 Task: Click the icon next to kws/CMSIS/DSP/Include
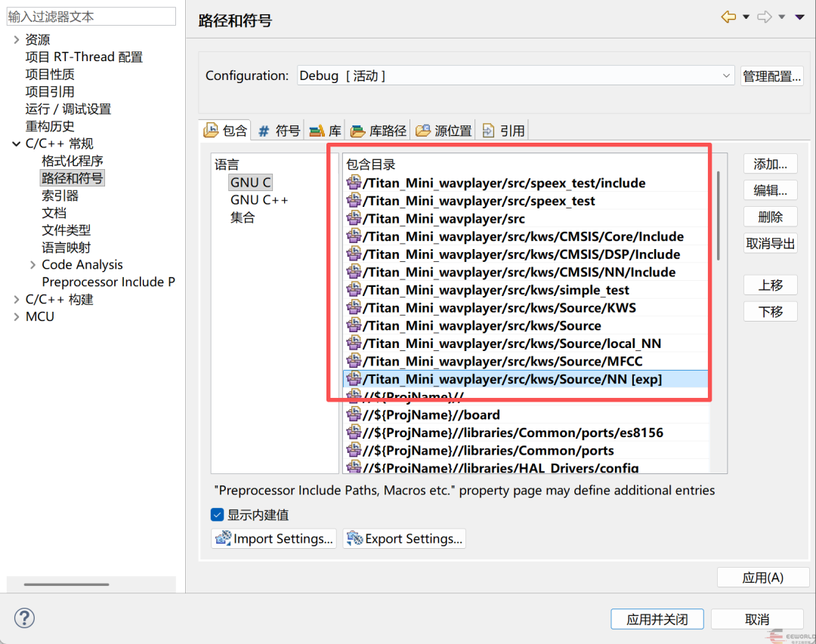354,254
